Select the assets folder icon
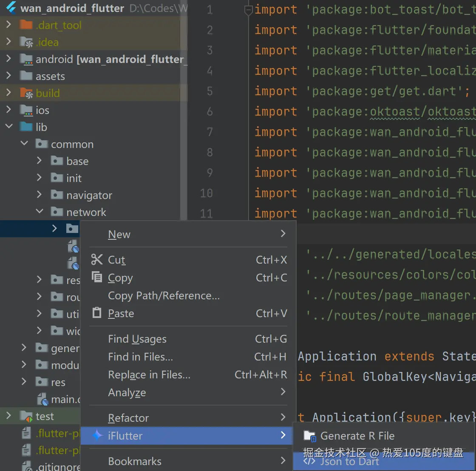 (26, 76)
